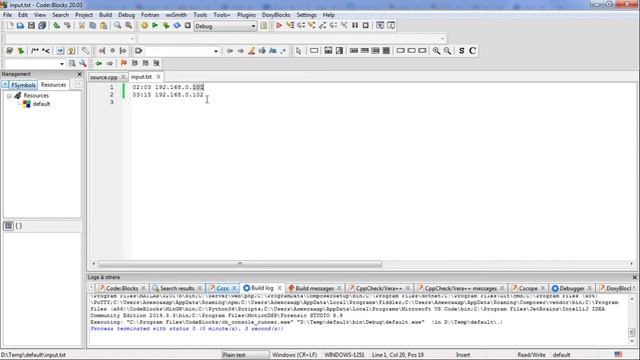This screenshot has height=360, width=640.
Task: Close the input.txt editor tab
Action: coord(158,77)
